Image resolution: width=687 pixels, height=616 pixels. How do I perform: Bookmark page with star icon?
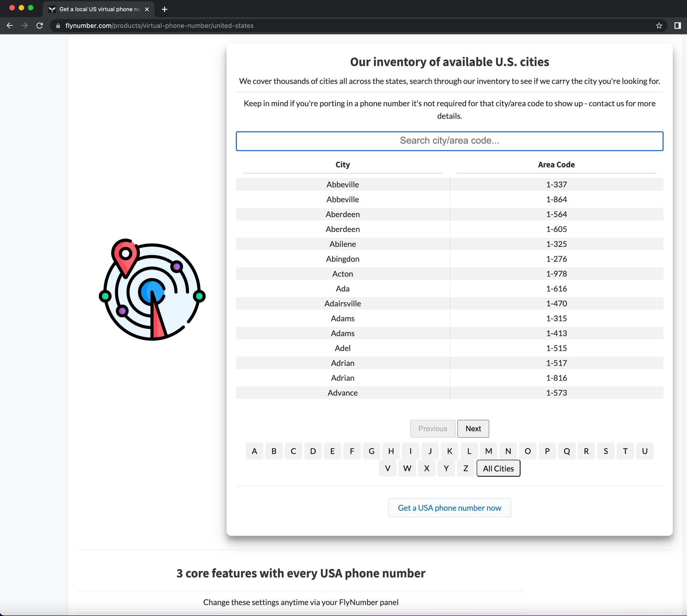(659, 25)
